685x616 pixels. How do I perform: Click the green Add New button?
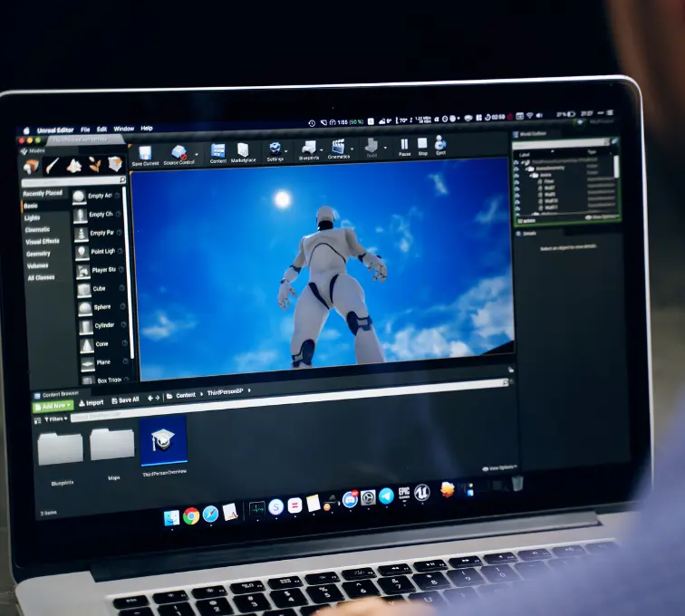click(53, 406)
